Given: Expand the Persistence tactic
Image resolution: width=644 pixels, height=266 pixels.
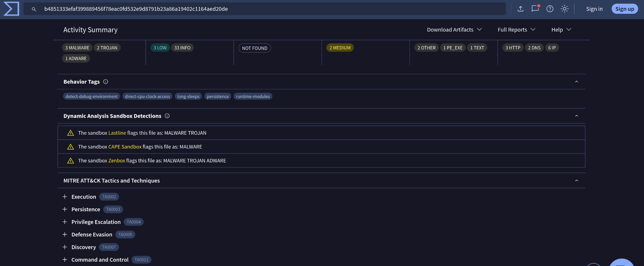Looking at the screenshot, I should (65, 209).
